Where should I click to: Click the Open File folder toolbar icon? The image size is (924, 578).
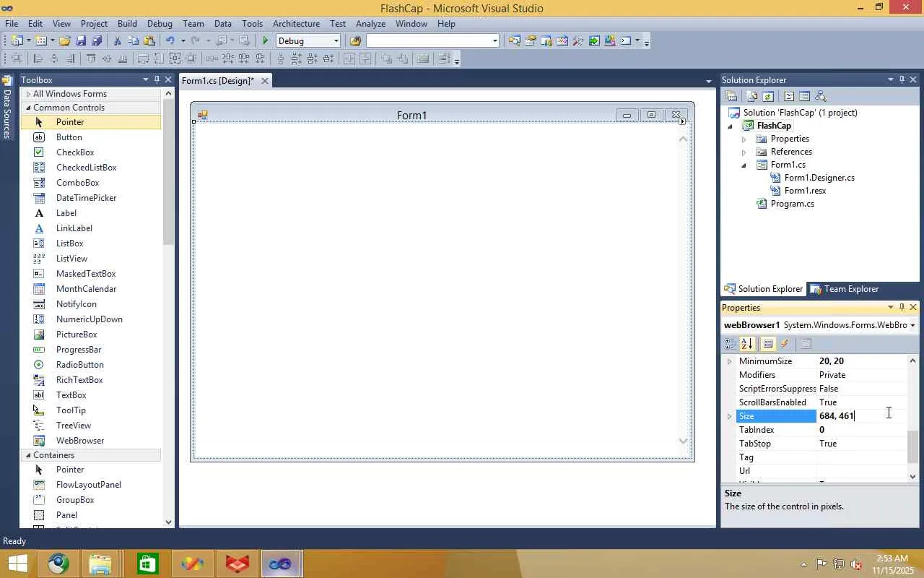tap(65, 41)
